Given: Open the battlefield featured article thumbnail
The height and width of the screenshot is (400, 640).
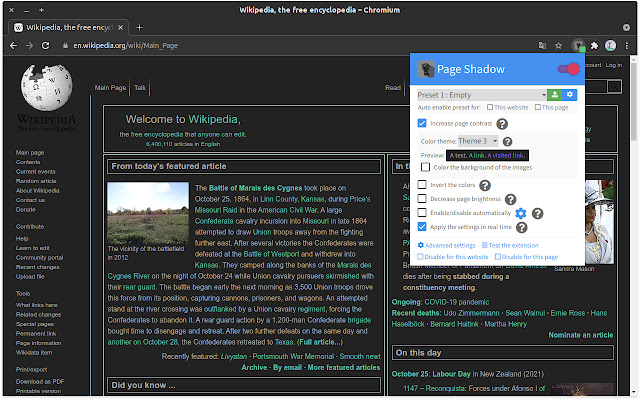Looking at the screenshot, I should (148, 213).
